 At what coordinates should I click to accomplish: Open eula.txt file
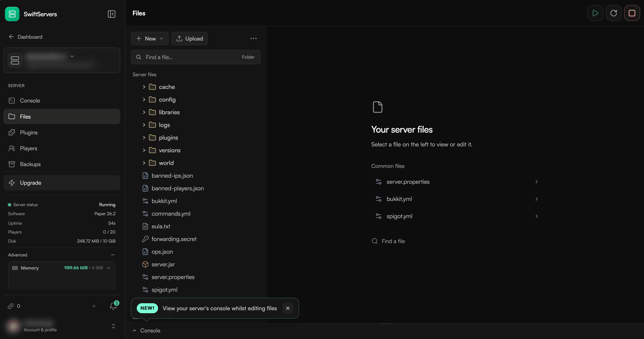pos(156,226)
